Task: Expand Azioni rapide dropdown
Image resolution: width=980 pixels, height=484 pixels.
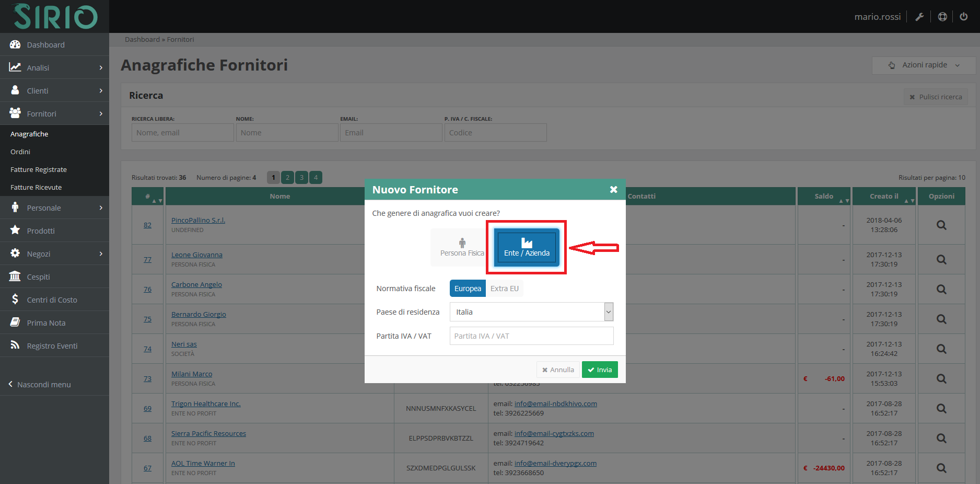Action: pos(924,65)
